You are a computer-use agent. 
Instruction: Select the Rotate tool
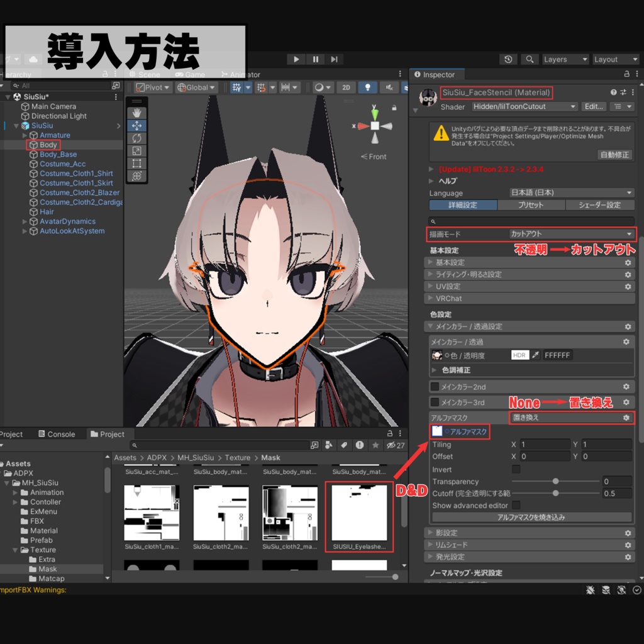click(x=136, y=138)
